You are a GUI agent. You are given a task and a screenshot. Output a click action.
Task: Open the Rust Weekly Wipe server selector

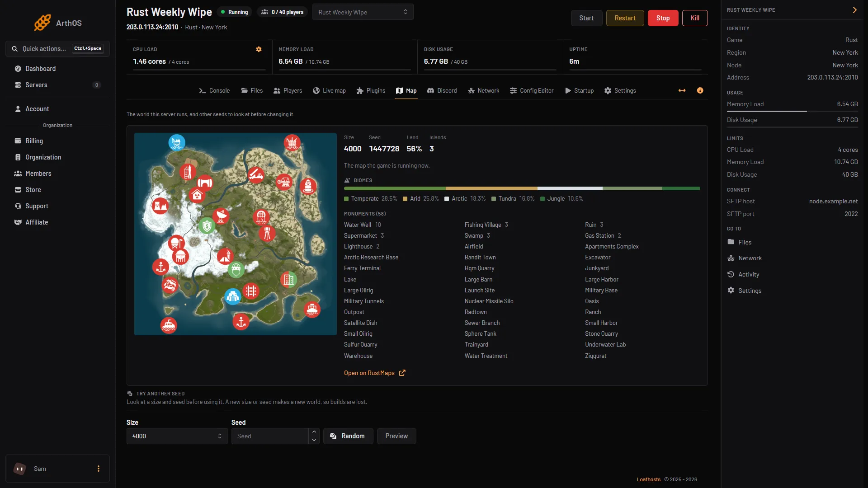coord(363,12)
